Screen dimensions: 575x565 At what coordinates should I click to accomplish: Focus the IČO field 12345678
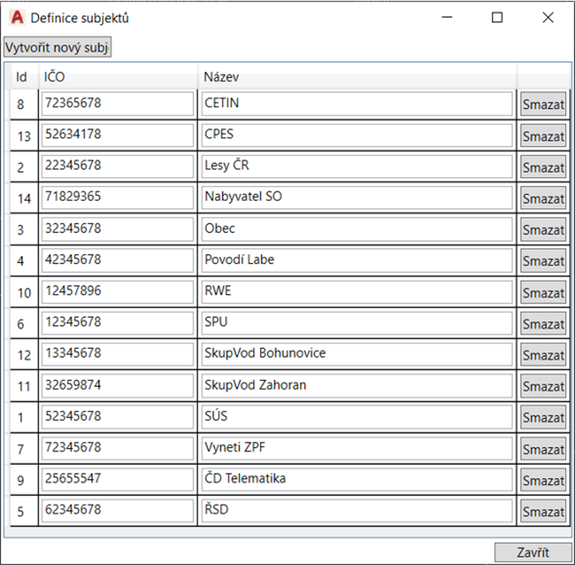[117, 323]
